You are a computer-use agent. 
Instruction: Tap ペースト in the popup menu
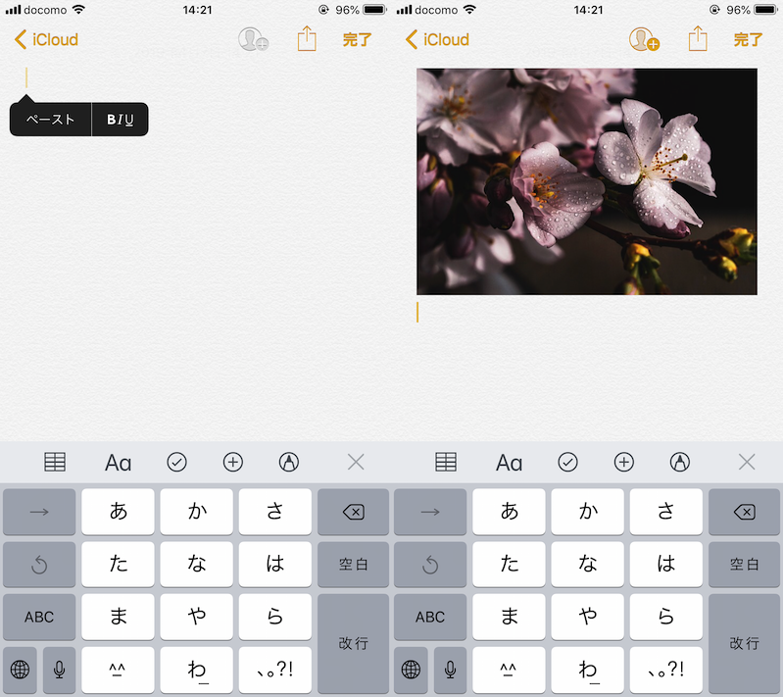(50, 120)
